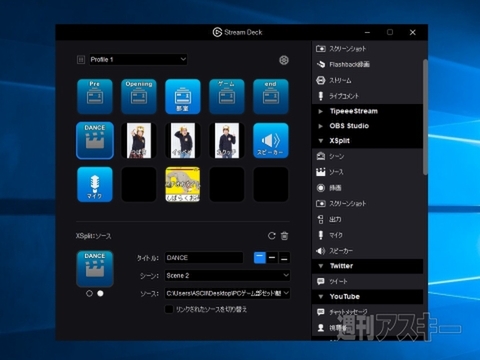This screenshot has width=480, height=360.
Task: Select the first person photo key
Action: point(139,140)
